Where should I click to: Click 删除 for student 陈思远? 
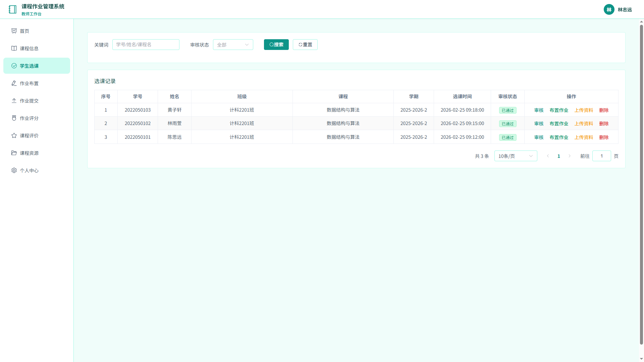tap(604, 137)
